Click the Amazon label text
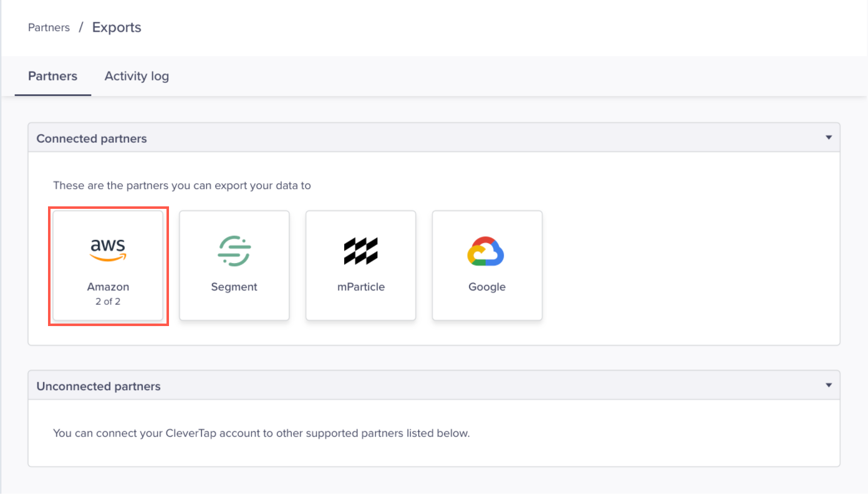Image resolution: width=868 pixels, height=495 pixels. click(x=108, y=287)
